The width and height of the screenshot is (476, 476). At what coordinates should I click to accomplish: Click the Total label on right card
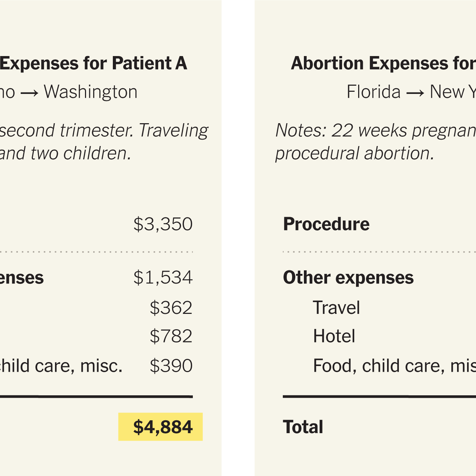(x=303, y=427)
